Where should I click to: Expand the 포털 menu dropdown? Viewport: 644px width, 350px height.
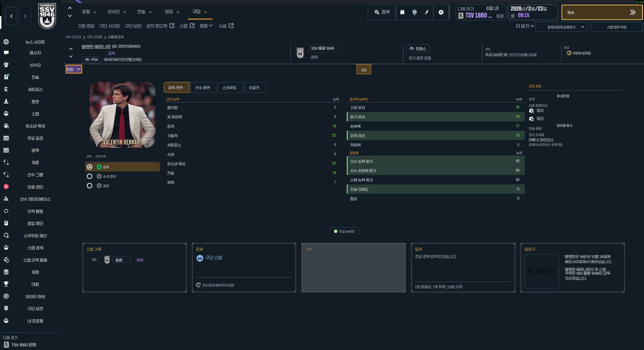coord(89,12)
